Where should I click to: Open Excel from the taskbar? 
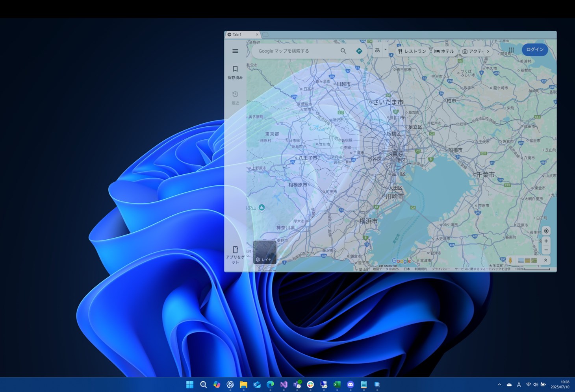coord(337,385)
